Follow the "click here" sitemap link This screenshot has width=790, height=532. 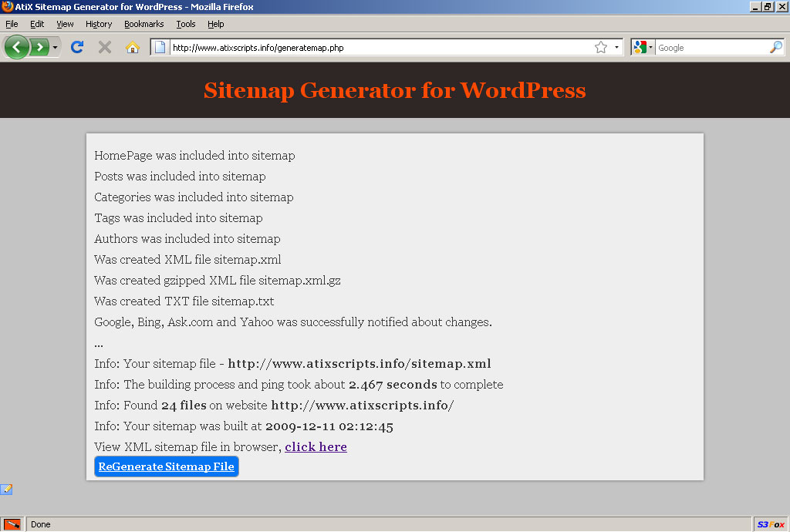point(316,447)
